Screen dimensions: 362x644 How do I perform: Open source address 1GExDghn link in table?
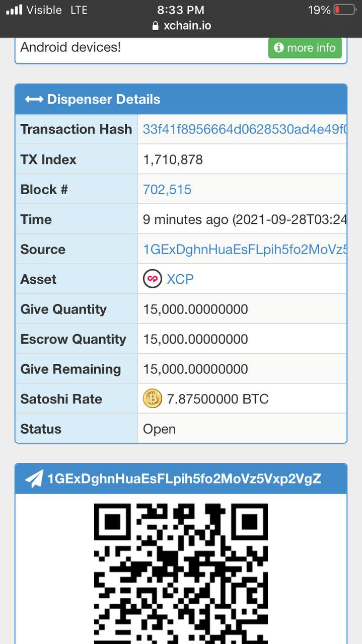pos(245,250)
